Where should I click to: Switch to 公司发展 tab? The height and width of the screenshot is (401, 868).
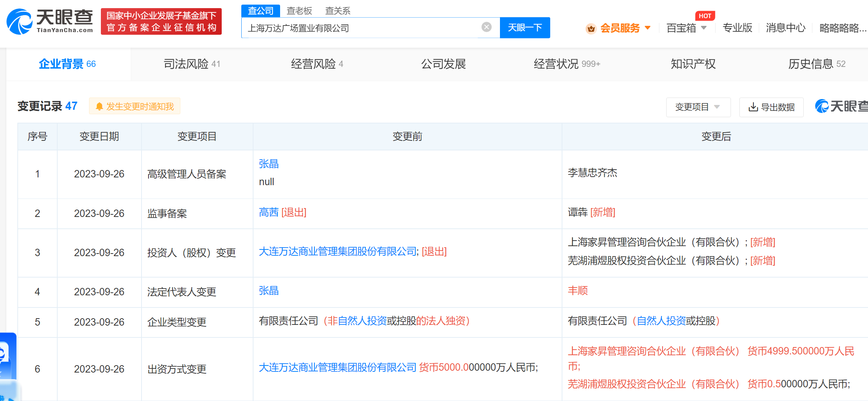tap(443, 64)
